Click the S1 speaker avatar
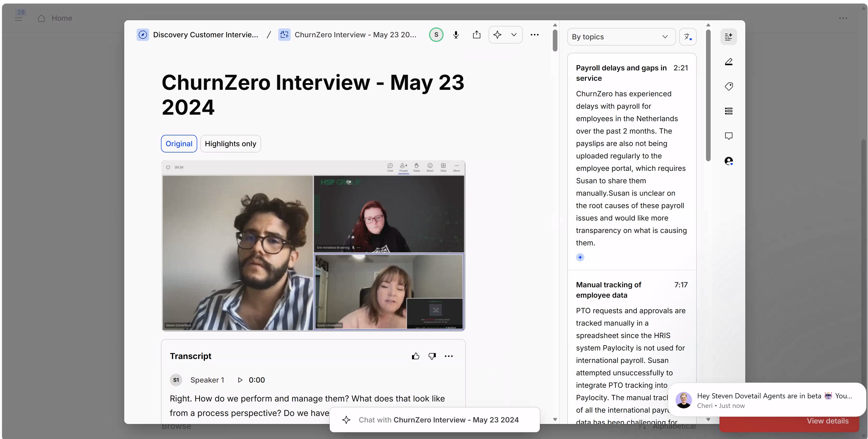This screenshot has width=868, height=439. 176,380
